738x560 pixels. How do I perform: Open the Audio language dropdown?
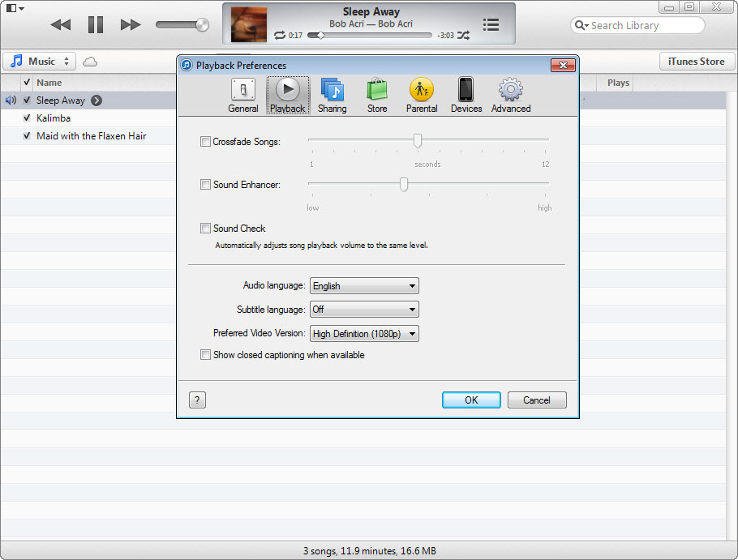(x=364, y=286)
